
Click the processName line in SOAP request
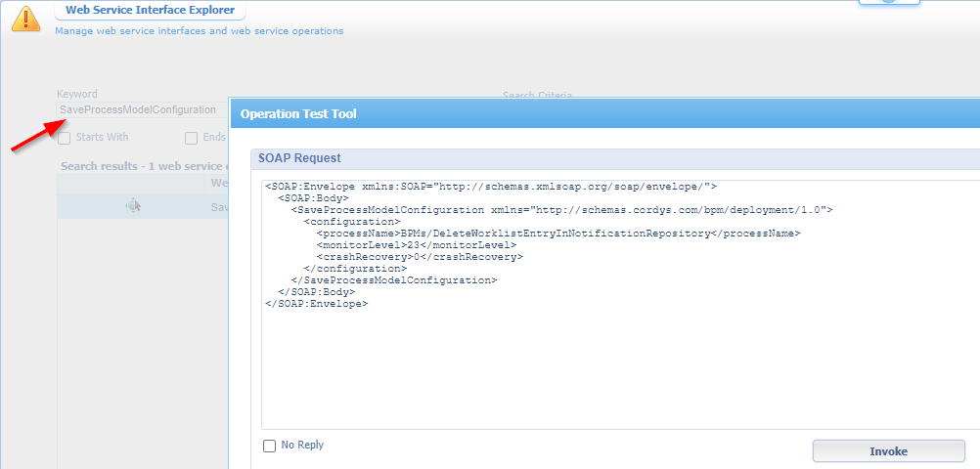click(x=557, y=234)
